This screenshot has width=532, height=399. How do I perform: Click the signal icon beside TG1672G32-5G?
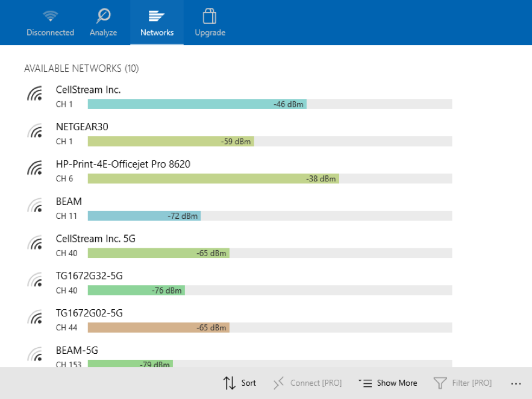click(x=36, y=281)
